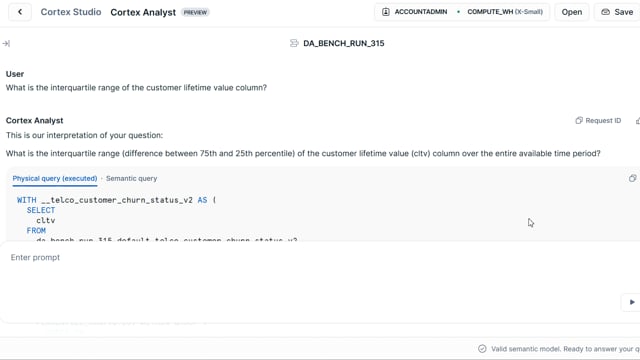
Task: Go back using the left chevron button
Action: coord(20,12)
